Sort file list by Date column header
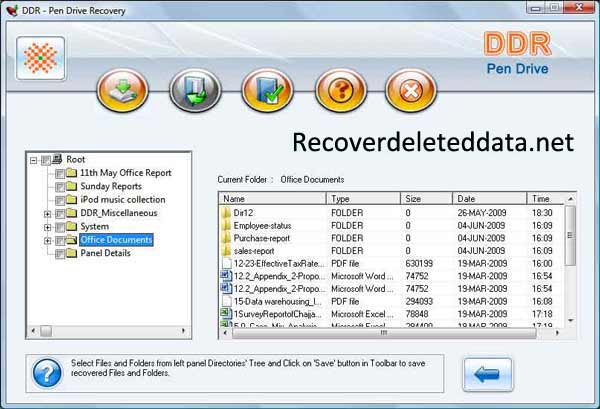The height and width of the screenshot is (409, 600). [x=489, y=199]
